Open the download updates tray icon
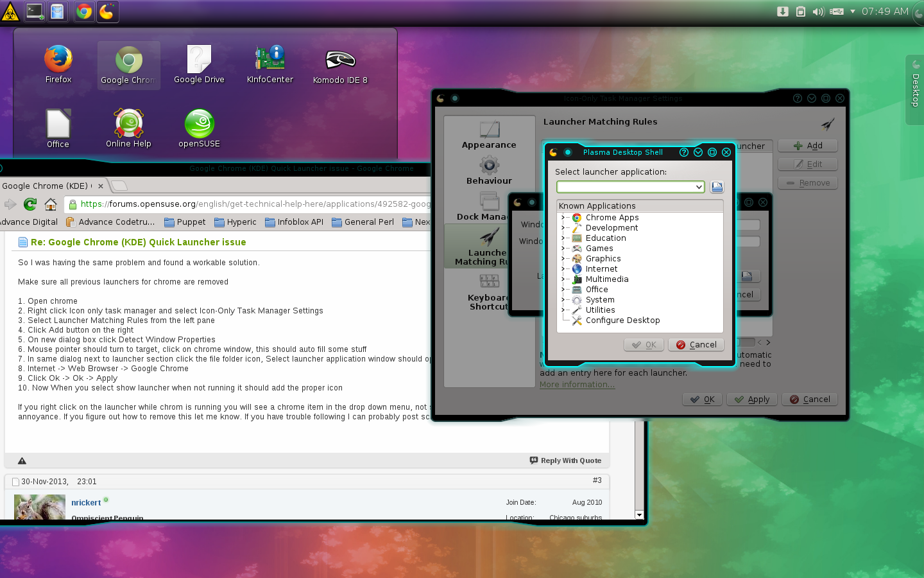 click(782, 12)
